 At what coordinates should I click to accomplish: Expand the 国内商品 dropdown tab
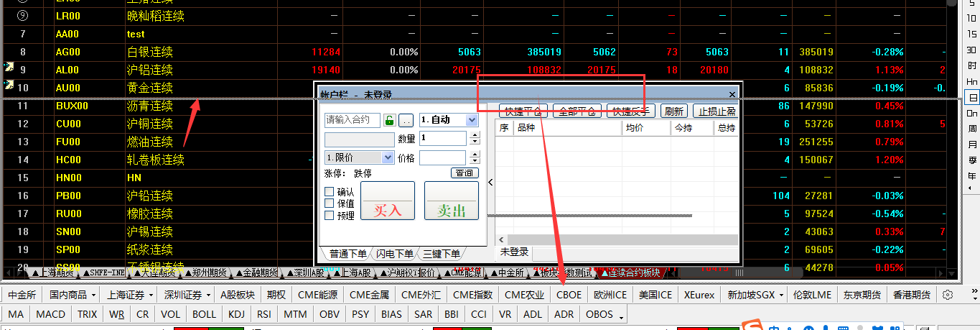(93, 295)
